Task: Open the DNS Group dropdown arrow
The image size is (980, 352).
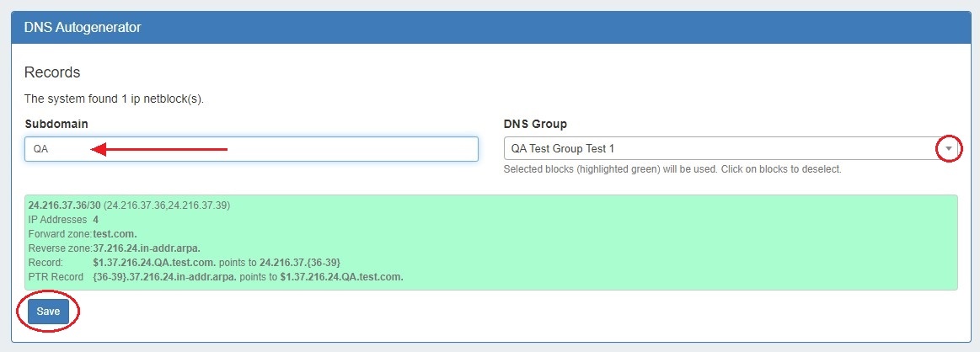Action: pos(949,149)
